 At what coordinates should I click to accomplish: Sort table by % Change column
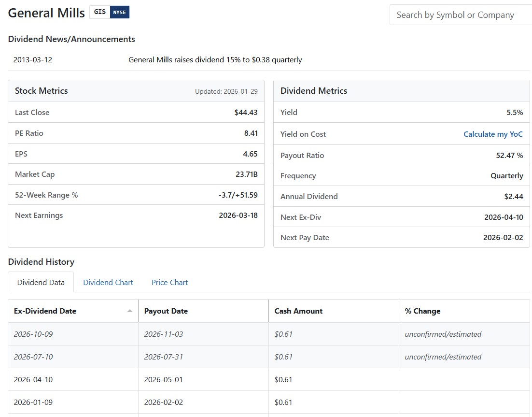coord(422,311)
